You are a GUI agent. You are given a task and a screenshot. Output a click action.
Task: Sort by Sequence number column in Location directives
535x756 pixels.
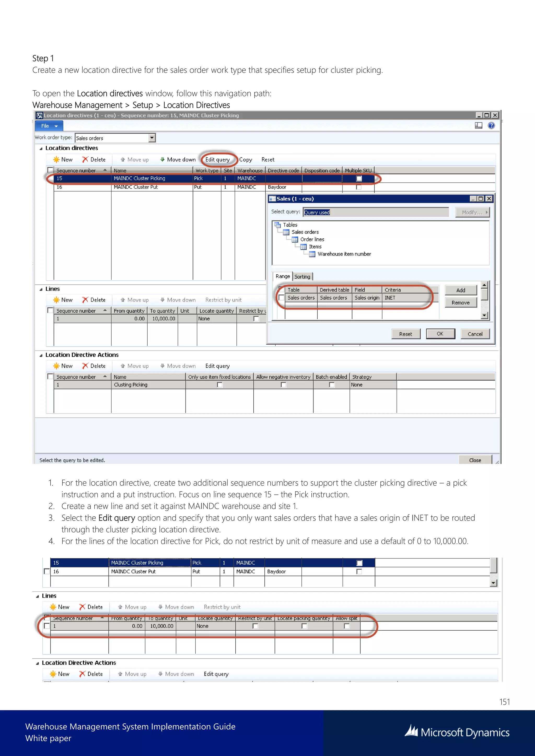[x=82, y=170]
